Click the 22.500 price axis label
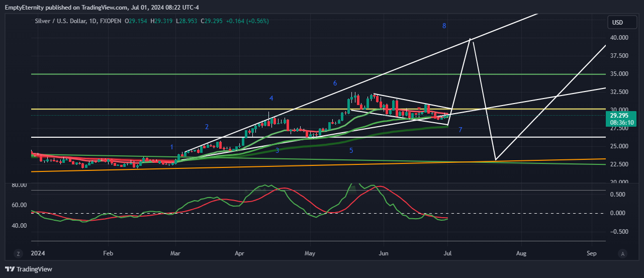 (619, 164)
